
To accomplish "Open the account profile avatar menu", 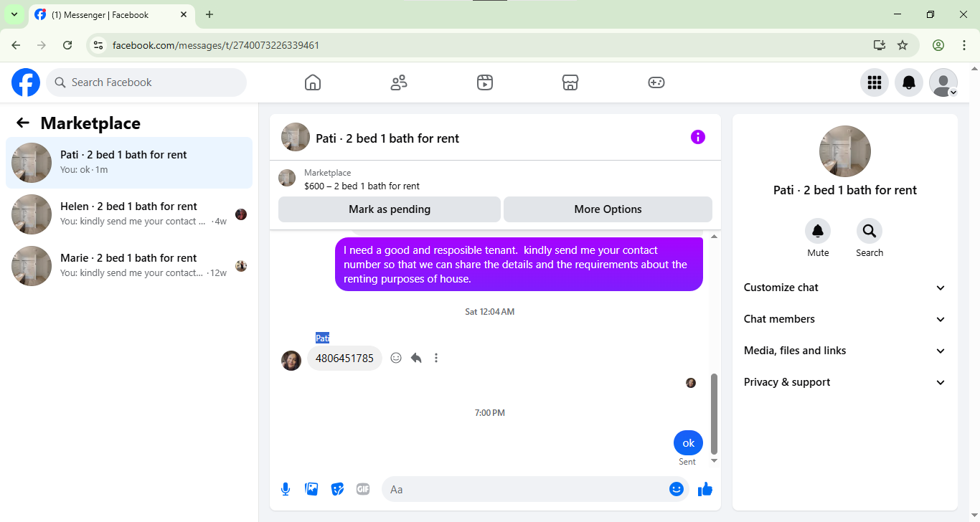I will (x=943, y=82).
